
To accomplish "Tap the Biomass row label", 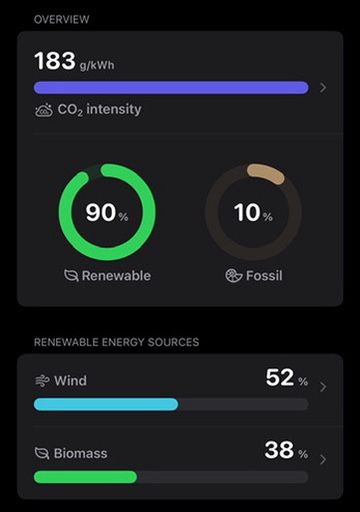I will (80, 453).
